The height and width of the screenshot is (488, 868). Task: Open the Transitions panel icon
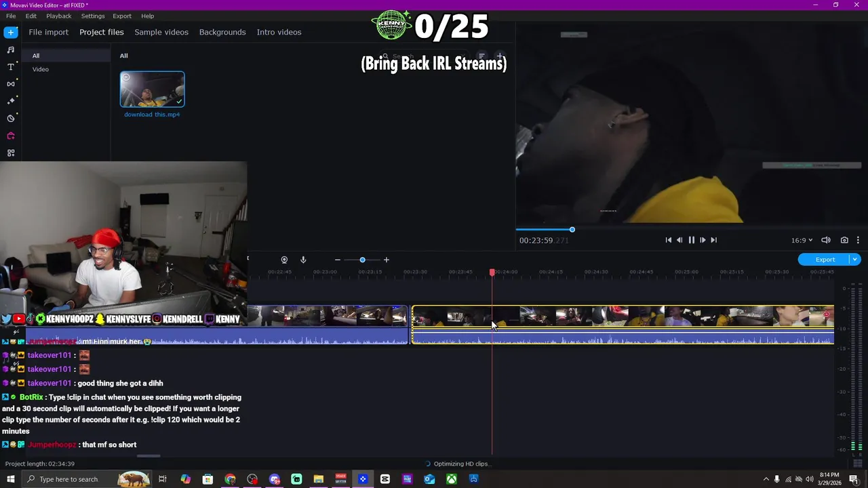[x=11, y=84]
